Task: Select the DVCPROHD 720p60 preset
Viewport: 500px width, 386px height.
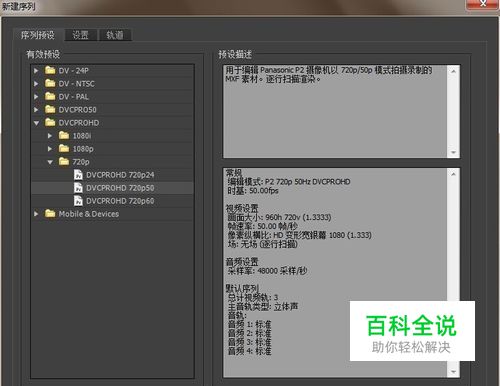Action: (120, 201)
